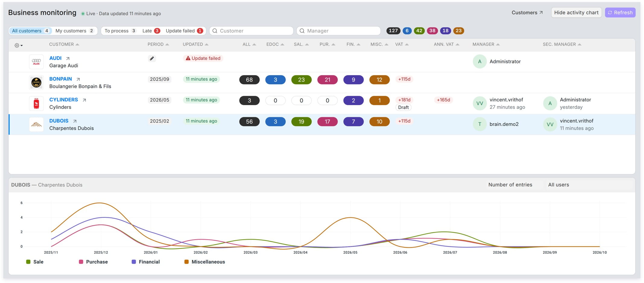The image size is (644, 283).
Task: Sort by the VAT column header
Action: pyautogui.click(x=402, y=44)
